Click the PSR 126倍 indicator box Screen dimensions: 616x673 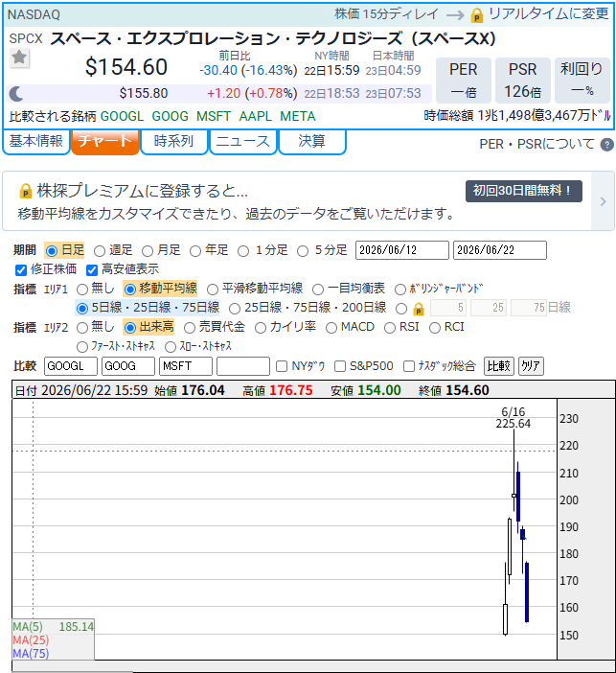[x=522, y=81]
